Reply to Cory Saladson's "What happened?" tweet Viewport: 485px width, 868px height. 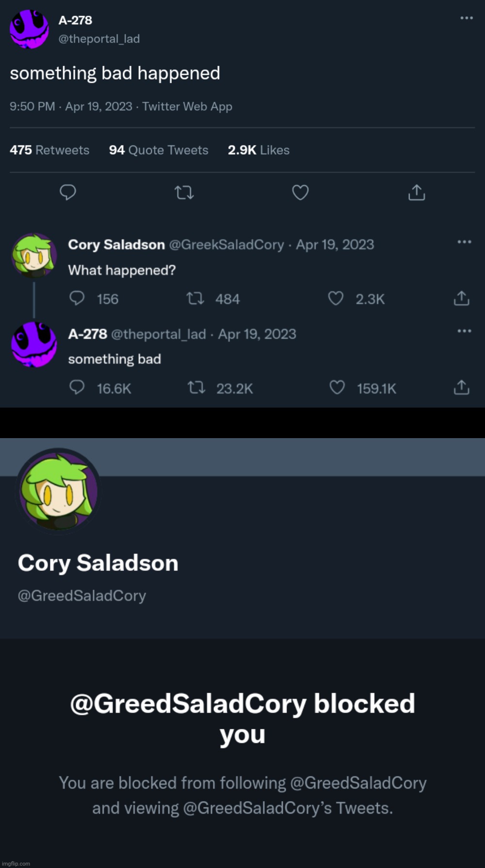point(77,298)
